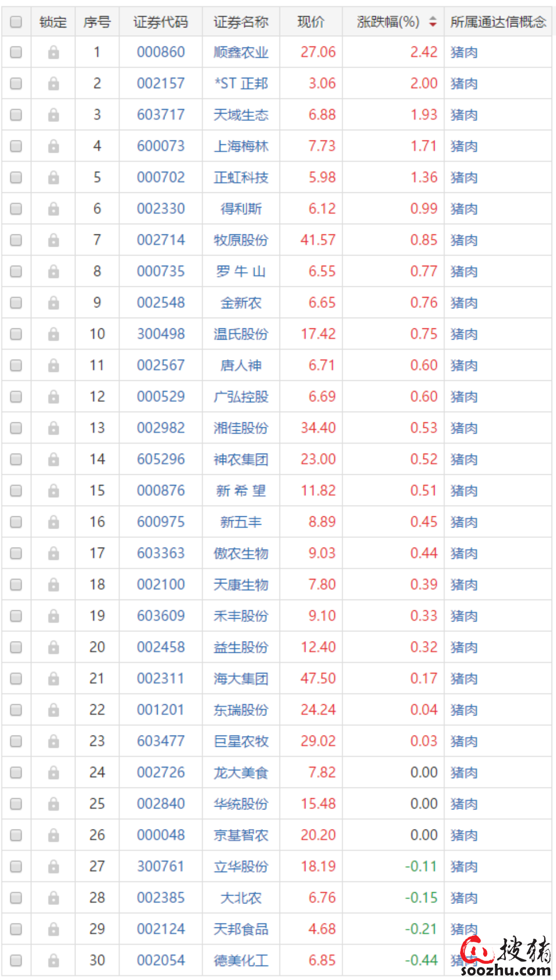
Task: Click lock icon in 广弘控股 row
Action: tap(53, 397)
